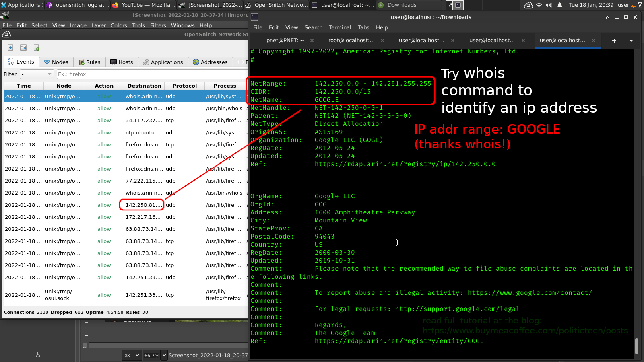644x362 pixels.
Task: Open the notification bell in system tray
Action: [x=560, y=5]
